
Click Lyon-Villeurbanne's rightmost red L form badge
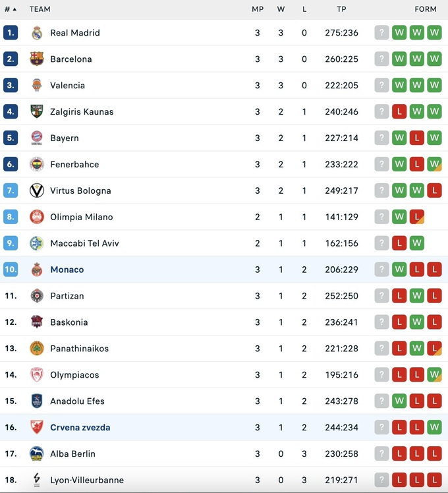(434, 480)
